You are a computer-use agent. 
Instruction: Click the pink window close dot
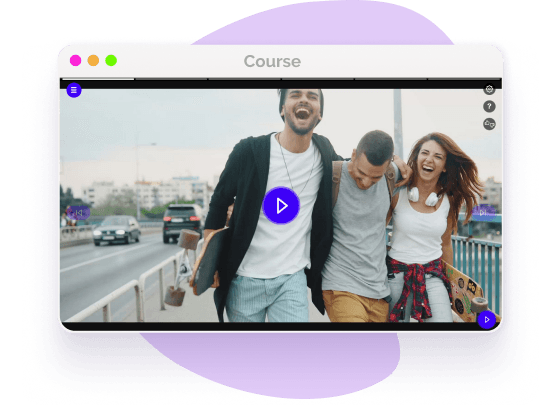pos(75,60)
